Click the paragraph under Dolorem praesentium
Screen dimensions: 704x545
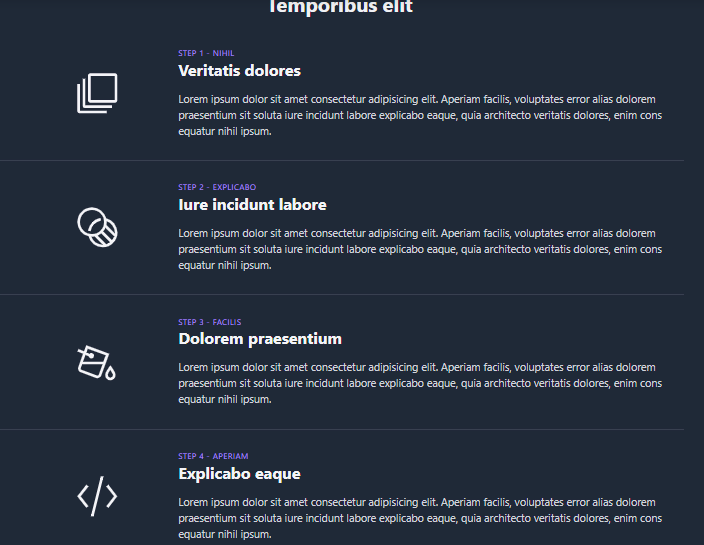420,383
